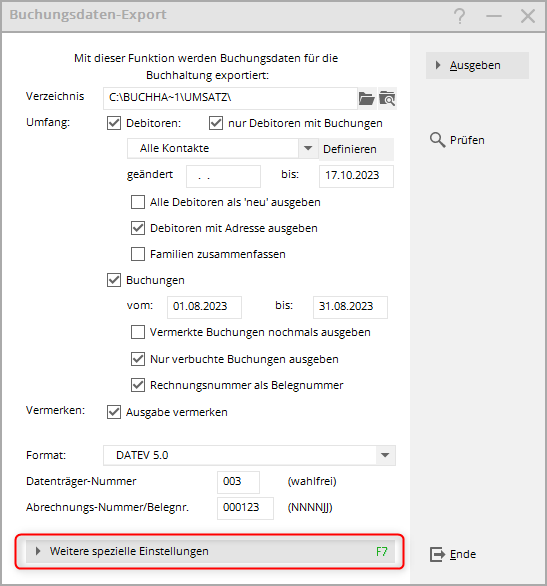Click the Ende exit icon
The height and width of the screenshot is (586, 547).
click(x=438, y=554)
